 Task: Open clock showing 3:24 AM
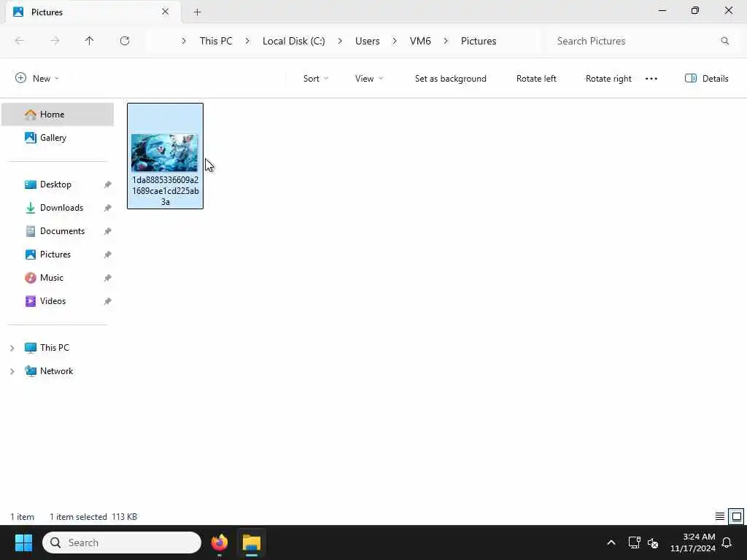(692, 542)
